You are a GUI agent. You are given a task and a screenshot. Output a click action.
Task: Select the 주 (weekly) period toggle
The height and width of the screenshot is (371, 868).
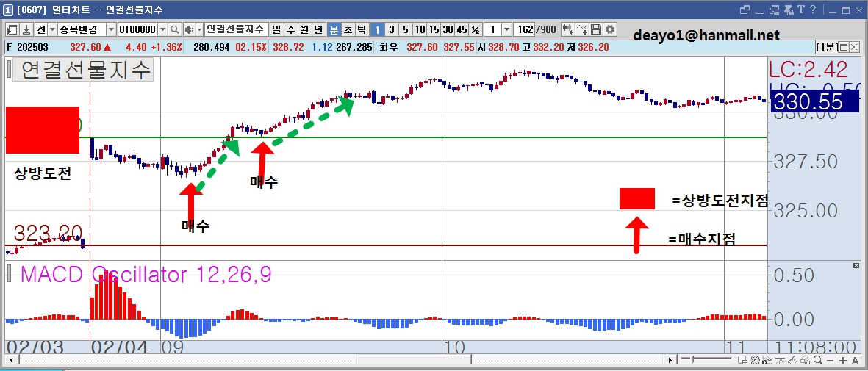pyautogui.click(x=290, y=29)
